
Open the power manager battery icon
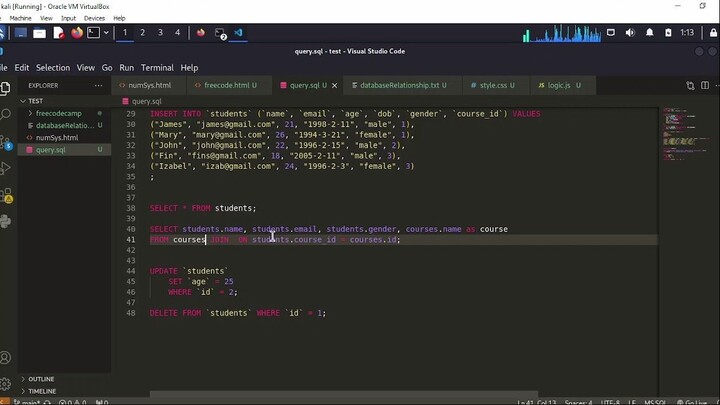668,33
